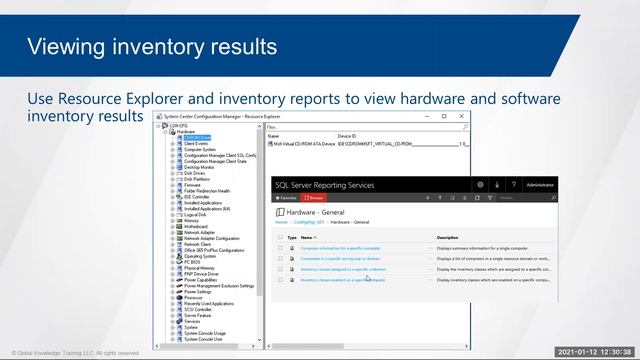Click the IDE Controller tree icon
The width and height of the screenshot is (640, 360).
[x=179, y=197]
